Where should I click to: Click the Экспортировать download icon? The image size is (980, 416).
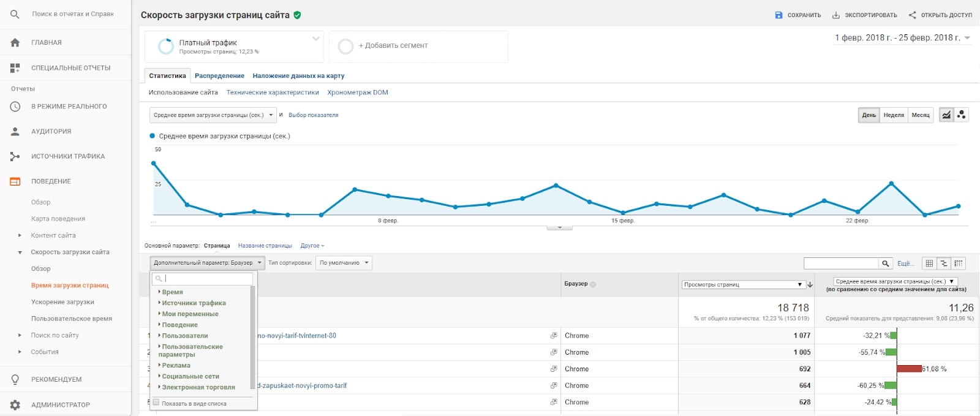click(836, 15)
